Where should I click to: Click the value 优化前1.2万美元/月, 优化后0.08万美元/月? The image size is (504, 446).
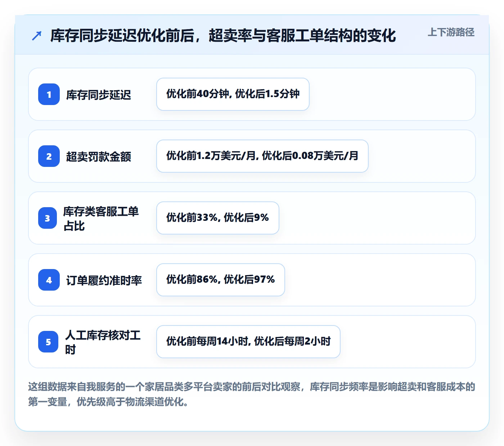(262, 156)
